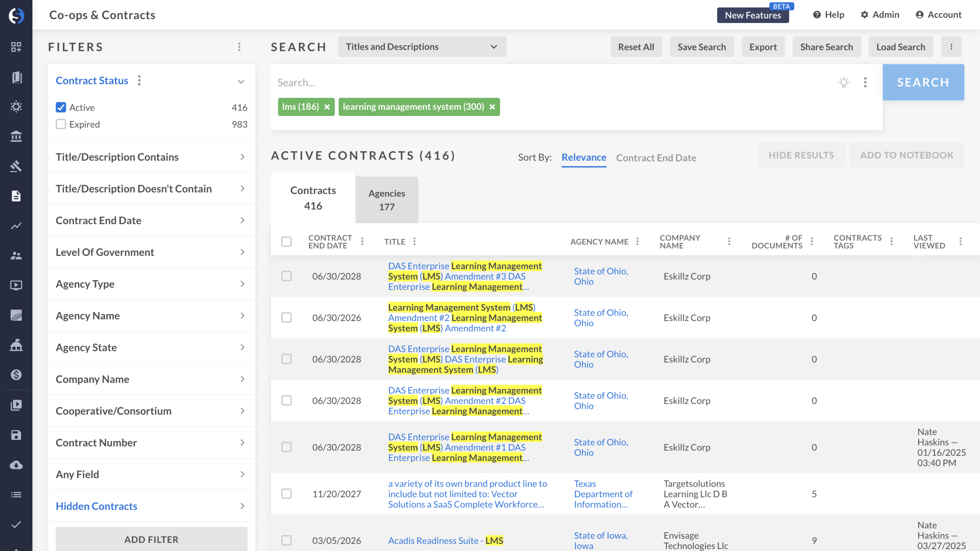
Task: Click into the Search text field
Action: pyautogui.click(x=536, y=82)
